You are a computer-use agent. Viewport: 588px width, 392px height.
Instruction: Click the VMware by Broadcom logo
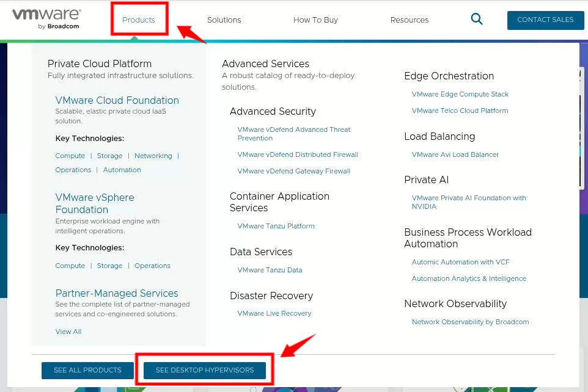coord(46,19)
